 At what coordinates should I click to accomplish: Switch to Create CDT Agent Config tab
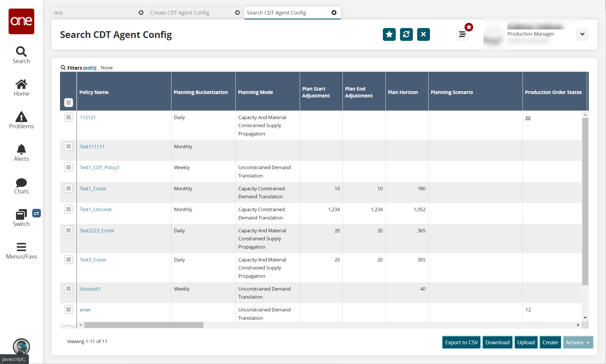tap(180, 13)
